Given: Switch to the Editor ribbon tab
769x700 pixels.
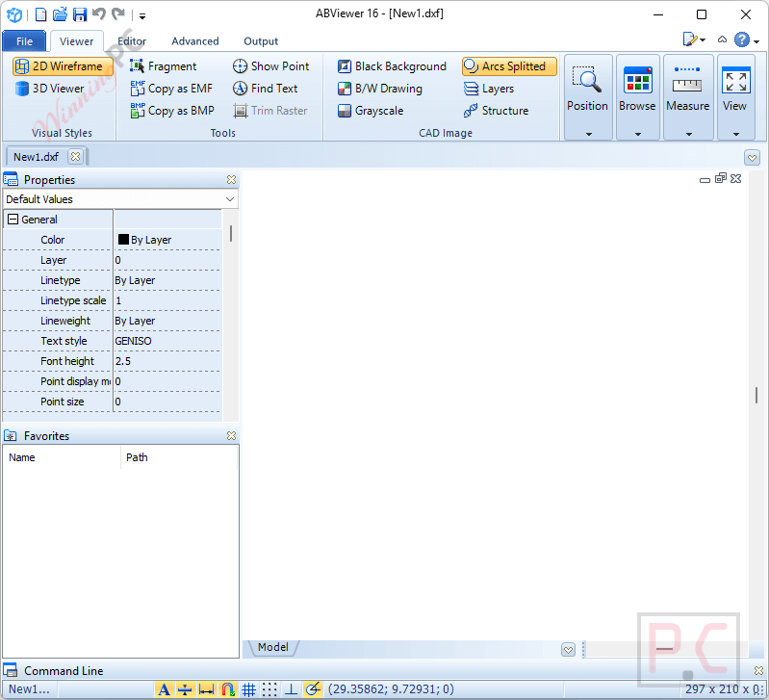Looking at the screenshot, I should [x=132, y=41].
